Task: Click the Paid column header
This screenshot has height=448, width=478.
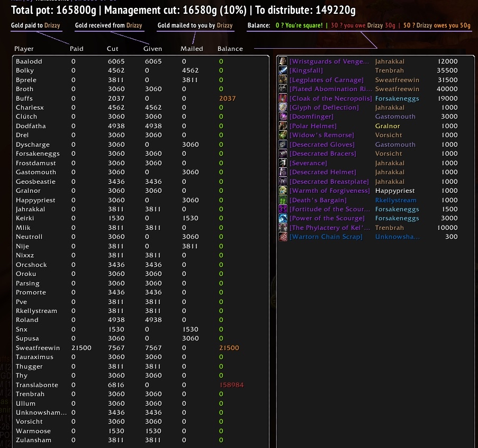Action: point(77,49)
